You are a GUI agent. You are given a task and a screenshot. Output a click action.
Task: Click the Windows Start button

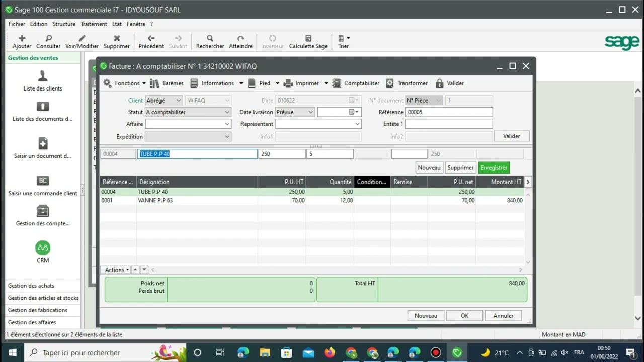pos(12,352)
